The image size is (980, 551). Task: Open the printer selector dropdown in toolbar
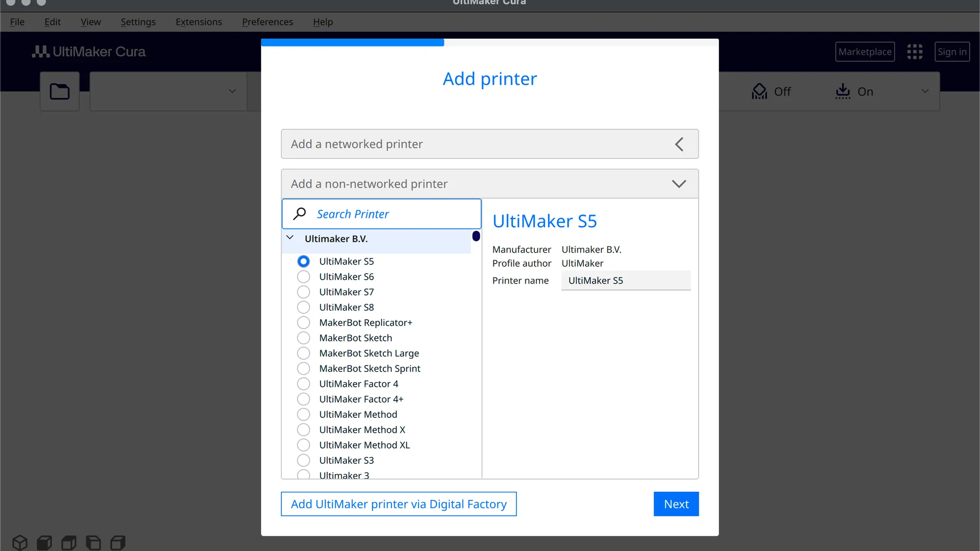pyautogui.click(x=168, y=92)
